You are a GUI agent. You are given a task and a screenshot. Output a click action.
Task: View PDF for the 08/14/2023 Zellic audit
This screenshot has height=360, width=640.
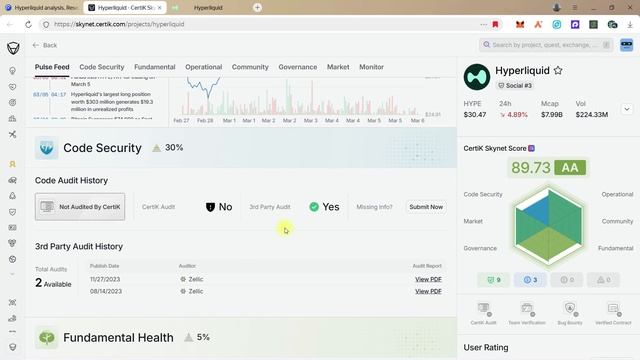[x=428, y=291]
